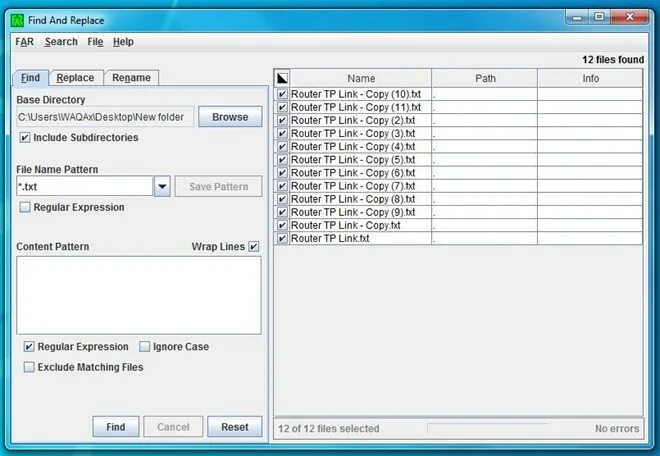The image size is (660, 456).
Task: Switch to the Replace tab
Action: pyautogui.click(x=75, y=78)
